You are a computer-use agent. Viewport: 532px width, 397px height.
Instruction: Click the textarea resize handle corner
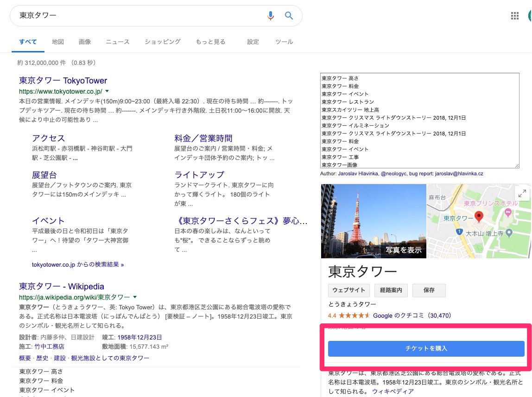517,166
